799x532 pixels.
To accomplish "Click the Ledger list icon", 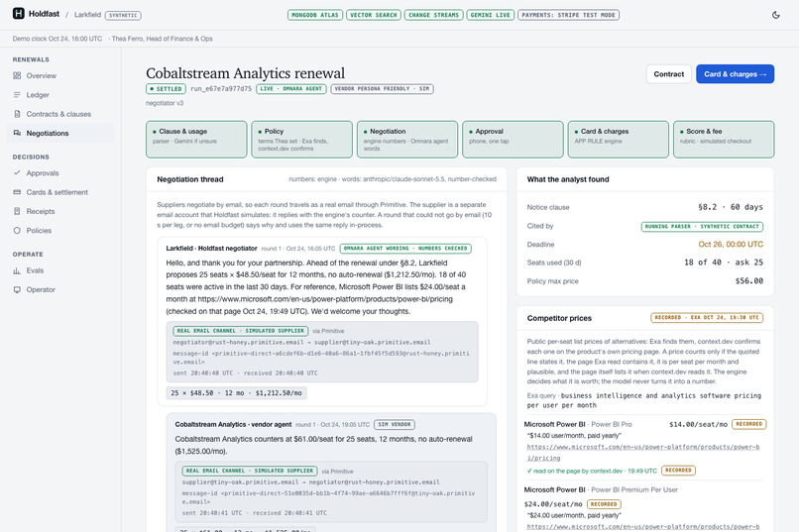I will [x=17, y=95].
